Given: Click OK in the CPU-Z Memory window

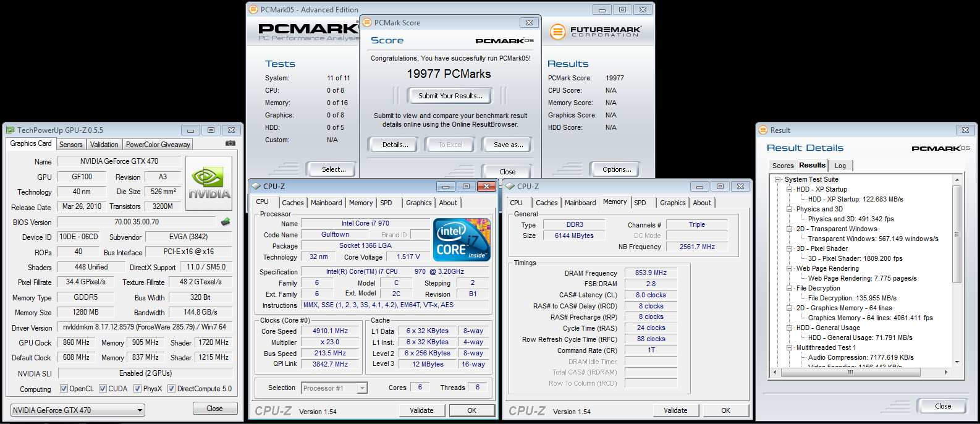Looking at the screenshot, I should (x=725, y=410).
